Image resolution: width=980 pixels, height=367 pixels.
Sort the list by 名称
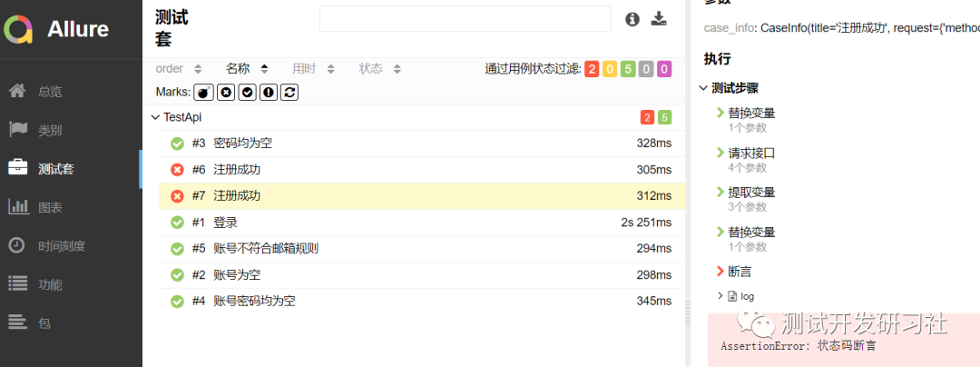pyautogui.click(x=247, y=69)
